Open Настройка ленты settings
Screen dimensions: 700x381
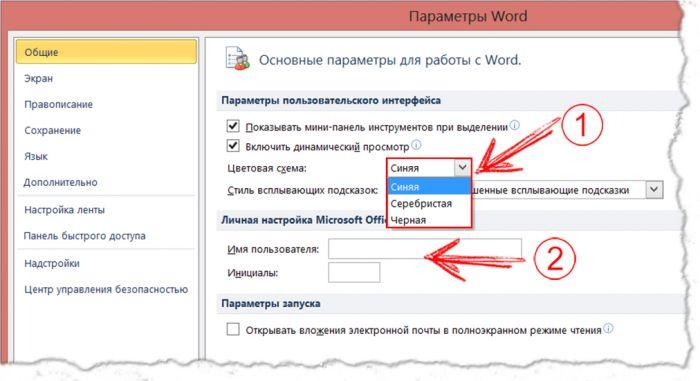click(64, 210)
